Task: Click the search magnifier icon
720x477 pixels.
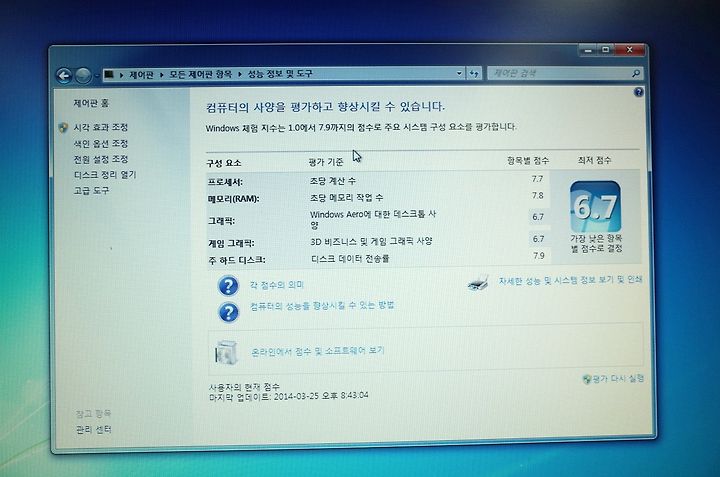Action: pos(636,73)
